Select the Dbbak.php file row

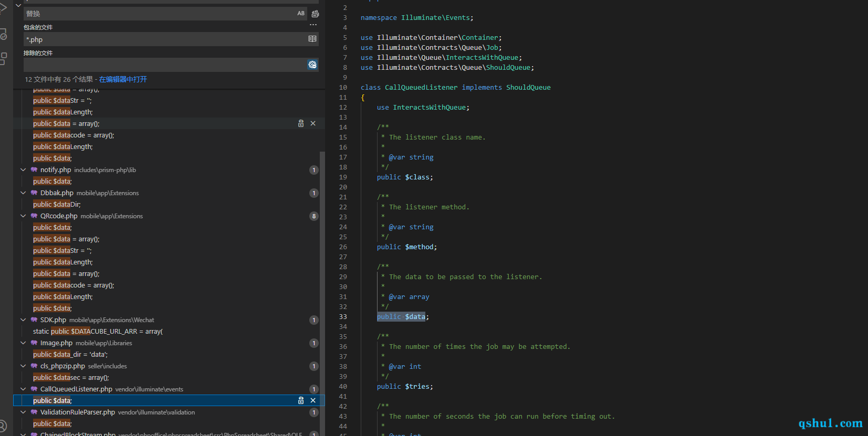tap(169, 193)
